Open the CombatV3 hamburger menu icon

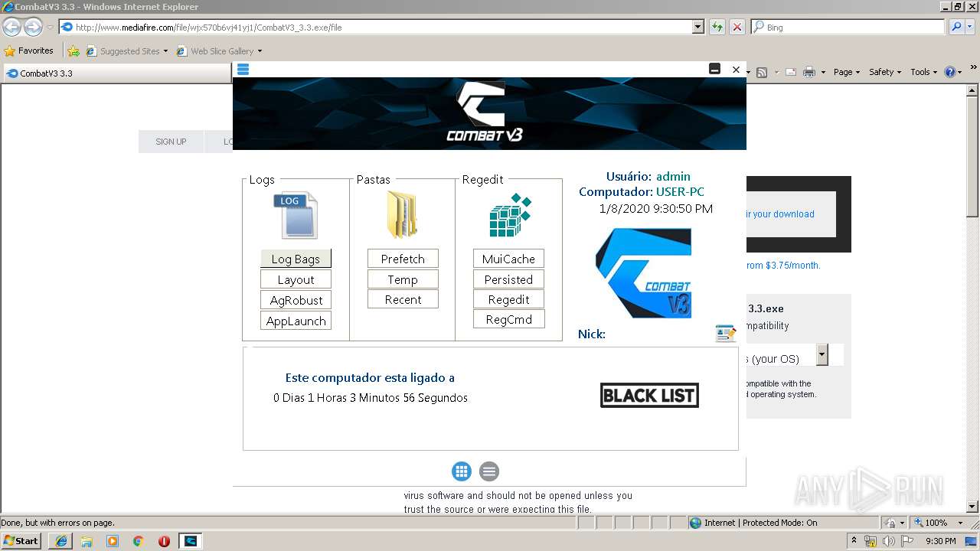pos(243,69)
